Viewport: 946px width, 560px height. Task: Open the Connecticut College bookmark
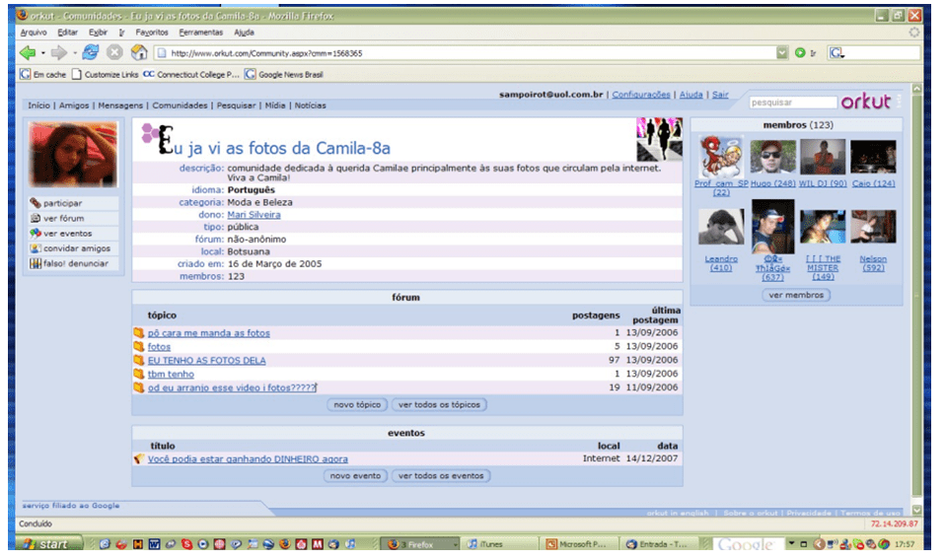(191, 74)
